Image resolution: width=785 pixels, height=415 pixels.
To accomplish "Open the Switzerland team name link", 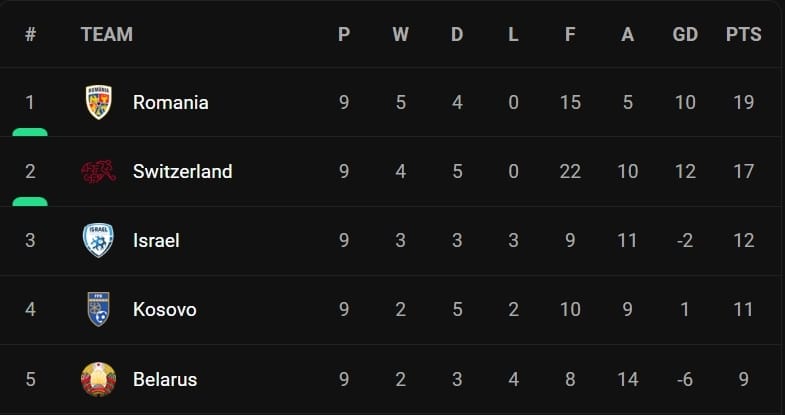I will [x=182, y=171].
